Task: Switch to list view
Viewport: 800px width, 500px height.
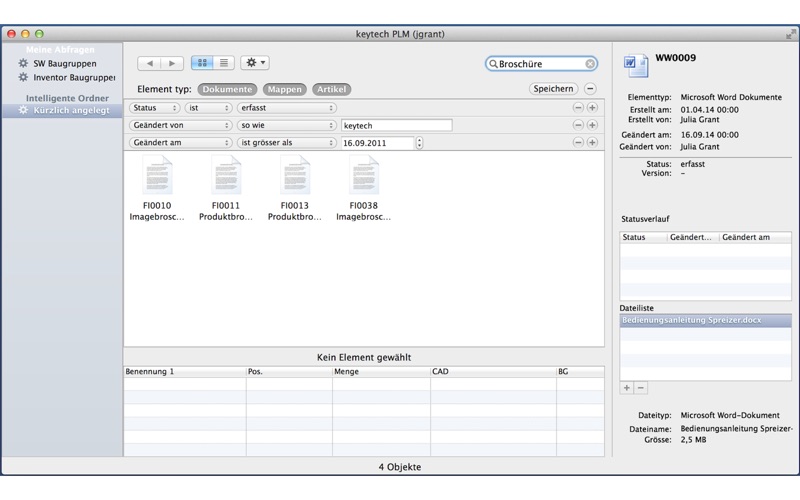Action: pos(224,63)
